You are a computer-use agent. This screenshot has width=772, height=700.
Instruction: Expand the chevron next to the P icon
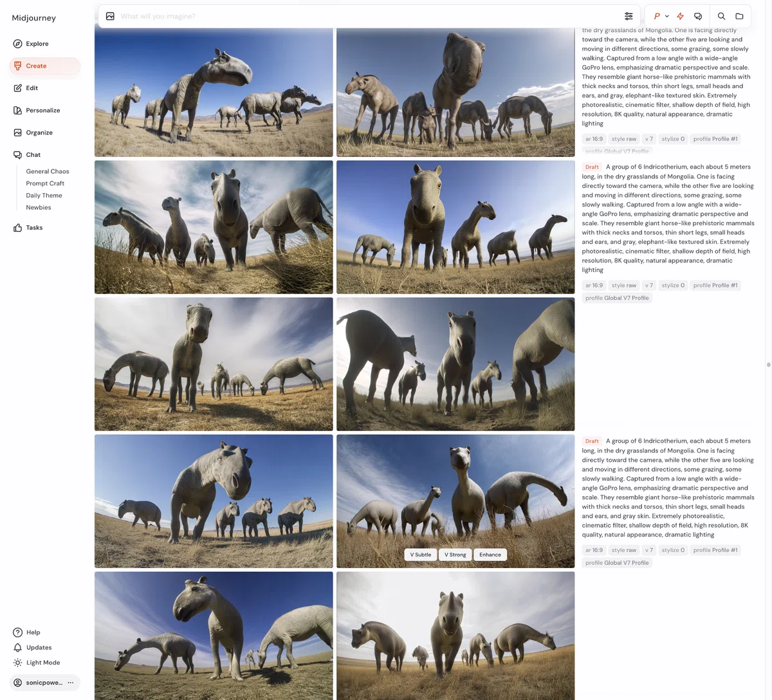tap(667, 16)
